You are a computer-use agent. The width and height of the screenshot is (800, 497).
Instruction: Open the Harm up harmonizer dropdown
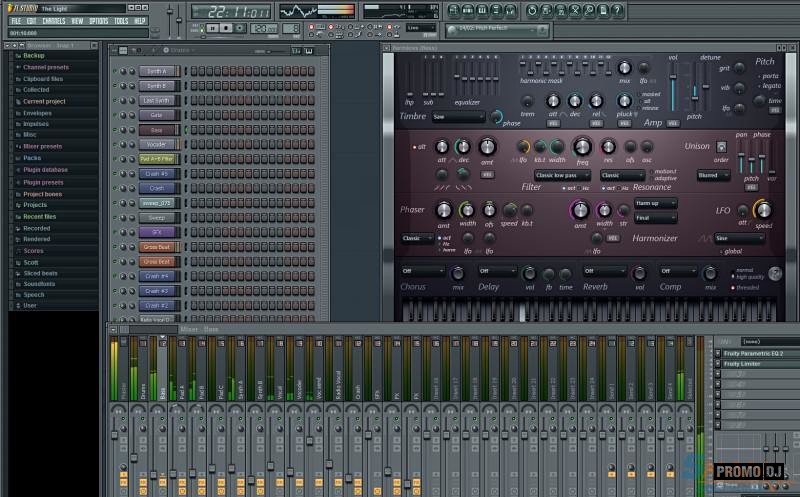coord(656,203)
